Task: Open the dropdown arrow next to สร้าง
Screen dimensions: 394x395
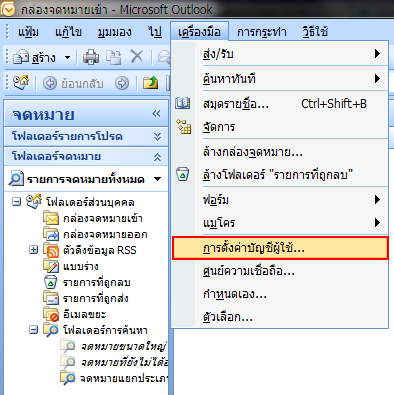Action: click(x=67, y=57)
